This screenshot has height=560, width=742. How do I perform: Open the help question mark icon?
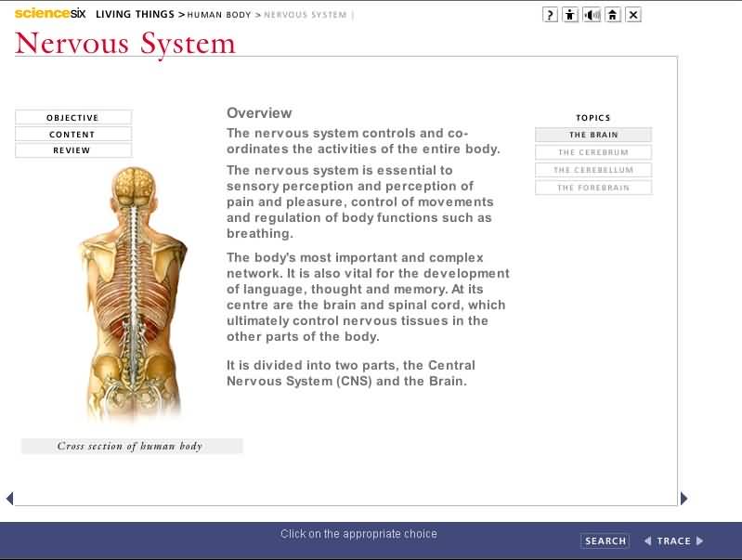click(x=550, y=15)
